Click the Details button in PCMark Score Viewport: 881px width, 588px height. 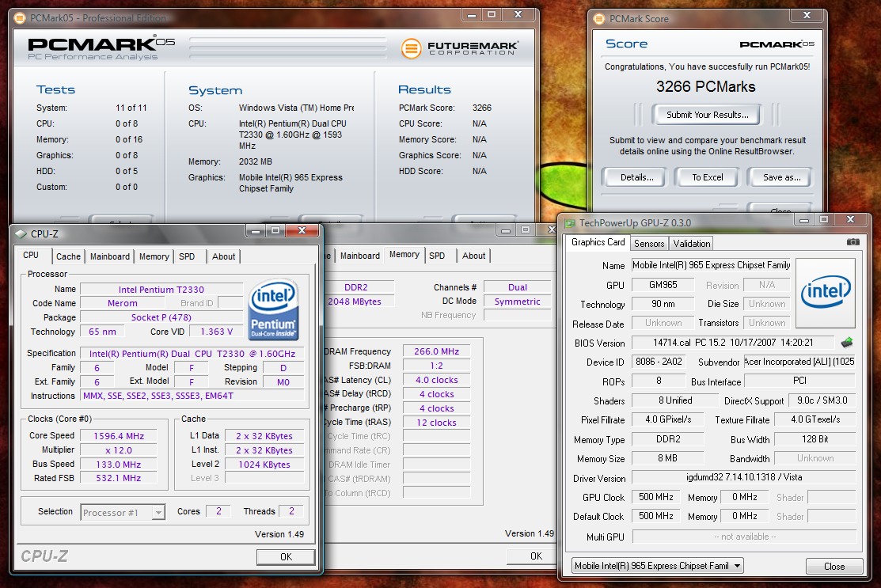636,177
